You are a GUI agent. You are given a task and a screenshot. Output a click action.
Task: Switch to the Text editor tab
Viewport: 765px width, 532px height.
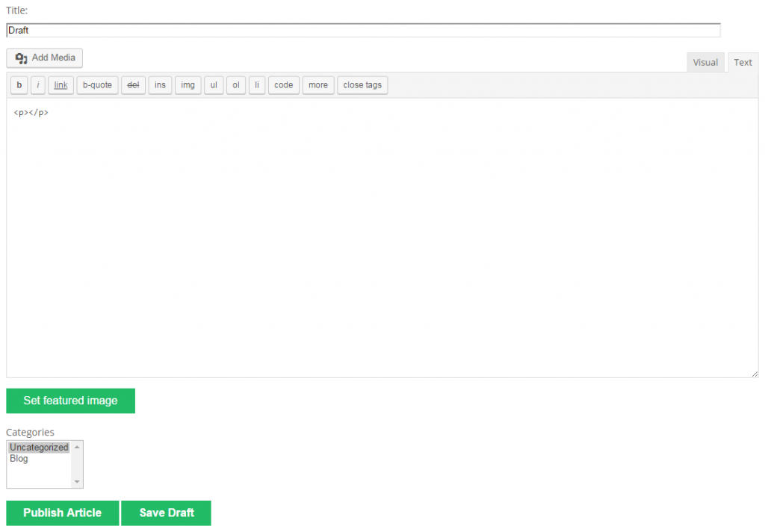(743, 62)
